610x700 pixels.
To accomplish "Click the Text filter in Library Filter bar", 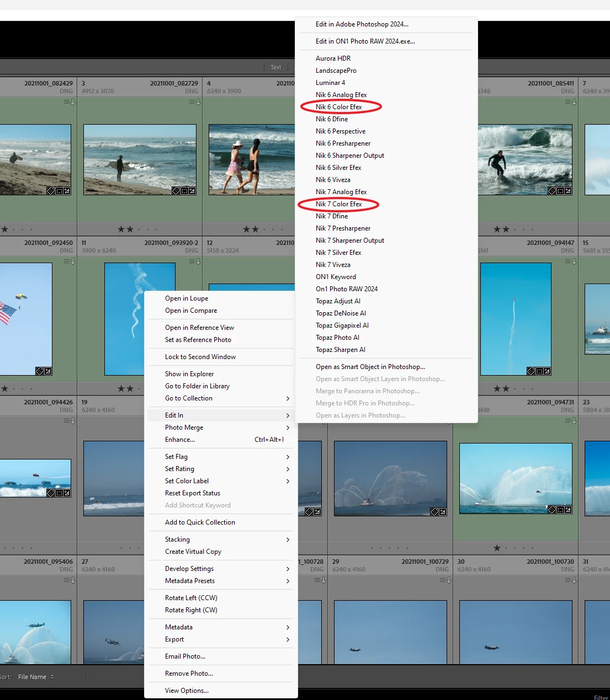I will pos(275,67).
